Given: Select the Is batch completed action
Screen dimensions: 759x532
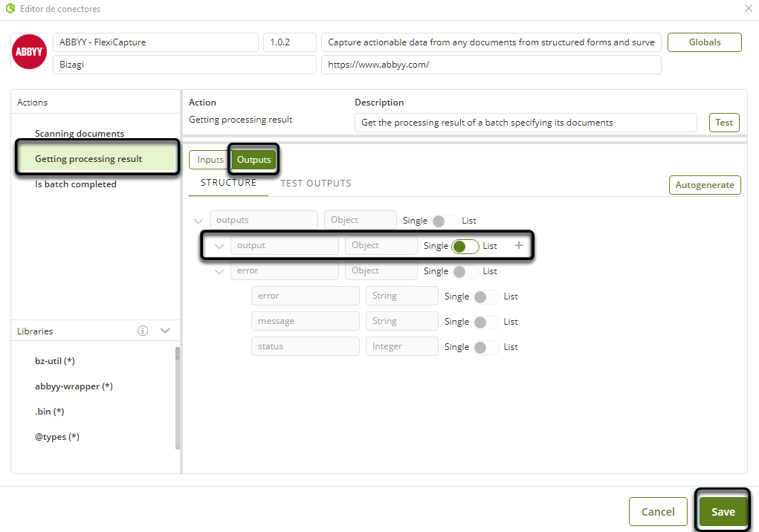Looking at the screenshot, I should [76, 184].
